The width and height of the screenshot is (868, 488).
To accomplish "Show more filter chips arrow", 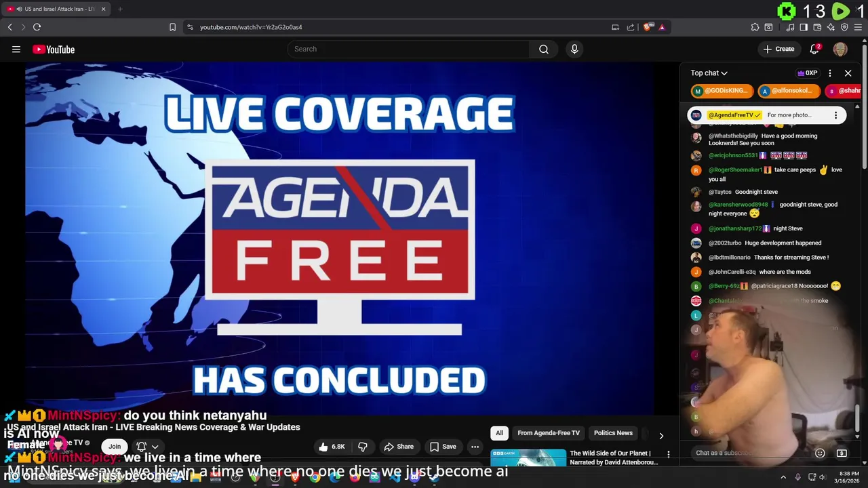I will (x=661, y=435).
